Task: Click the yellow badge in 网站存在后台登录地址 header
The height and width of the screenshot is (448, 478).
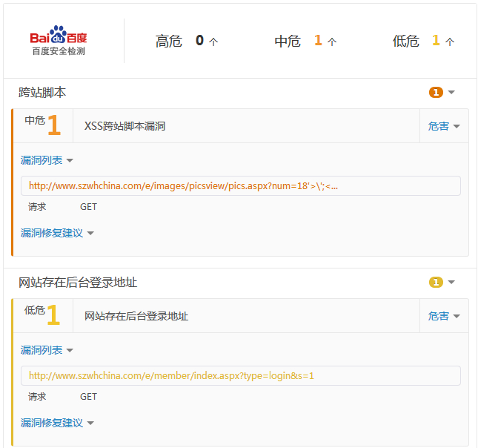Action: tap(436, 283)
